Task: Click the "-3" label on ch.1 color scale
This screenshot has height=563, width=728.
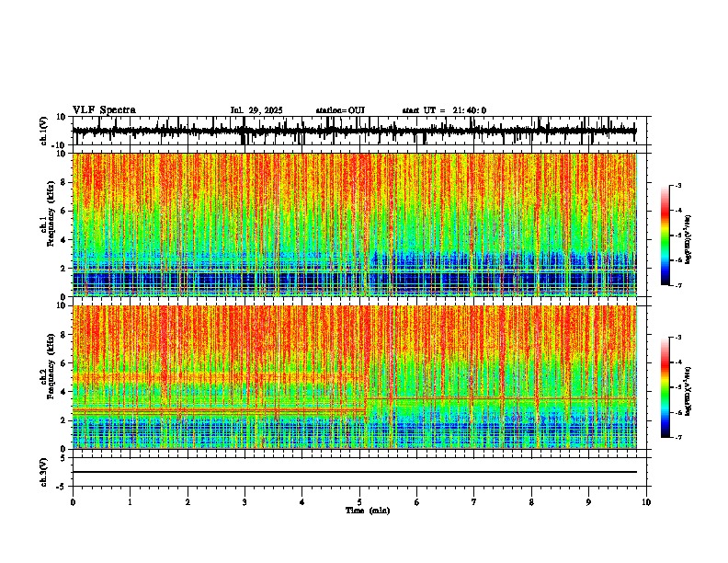Action: tap(677, 185)
